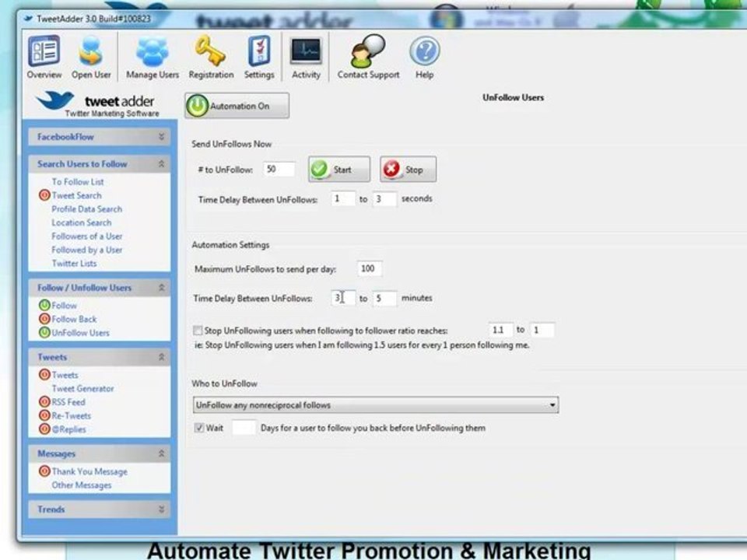Click the red status icon beside Tweet Search
This screenshot has width=747, height=560.
[x=44, y=195]
